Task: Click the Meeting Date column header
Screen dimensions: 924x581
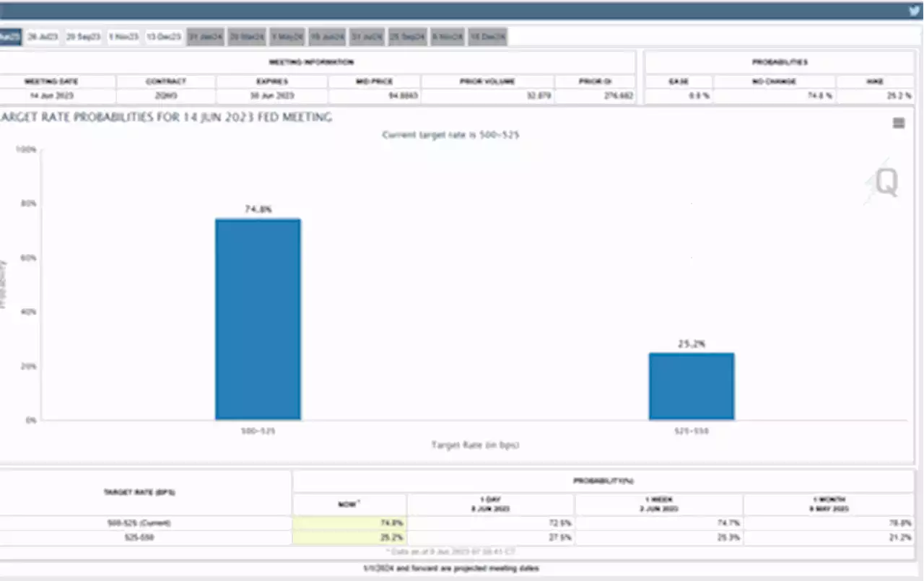Action: click(51, 82)
